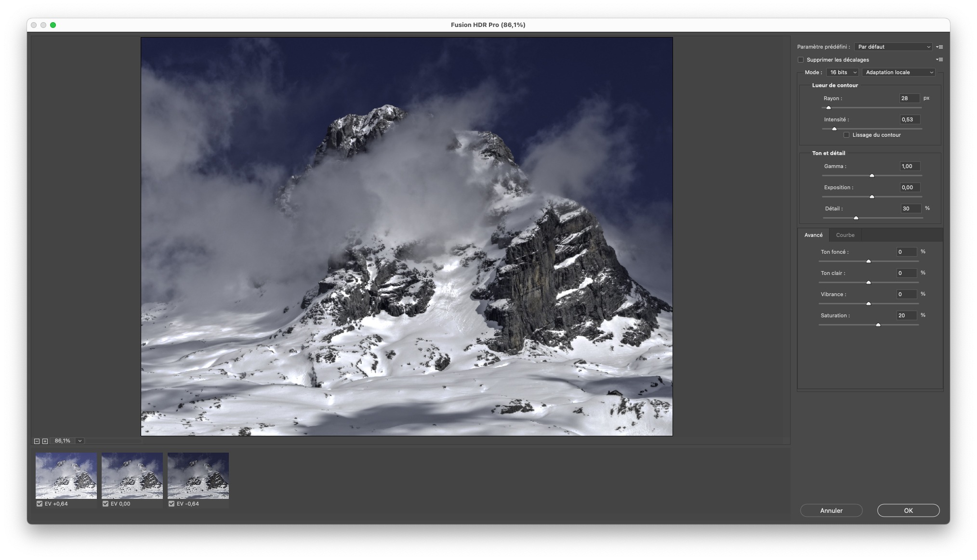Click the 'Fusion HDR Pro (86,1%)' title
The height and width of the screenshot is (560, 977).
pyautogui.click(x=488, y=25)
